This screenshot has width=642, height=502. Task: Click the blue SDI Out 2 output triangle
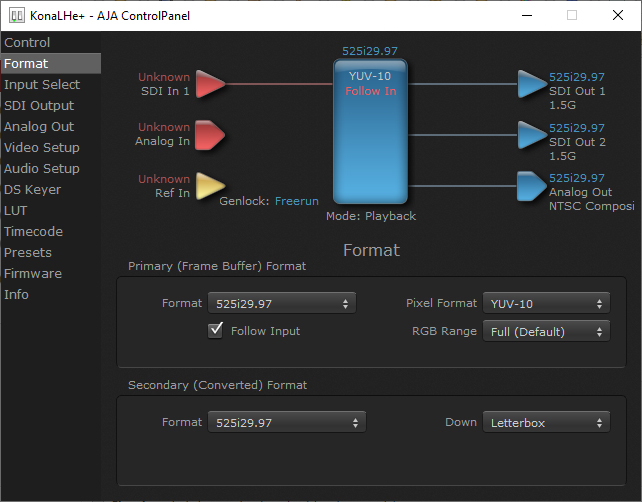[532, 135]
